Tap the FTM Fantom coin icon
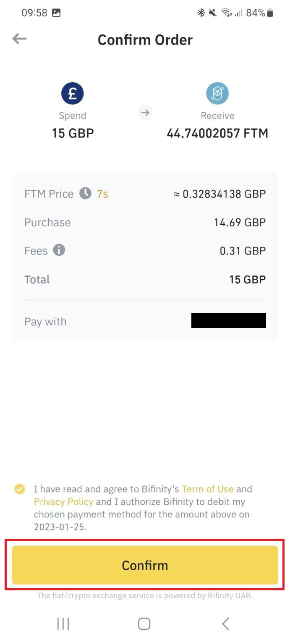290x644 pixels. [x=217, y=93]
